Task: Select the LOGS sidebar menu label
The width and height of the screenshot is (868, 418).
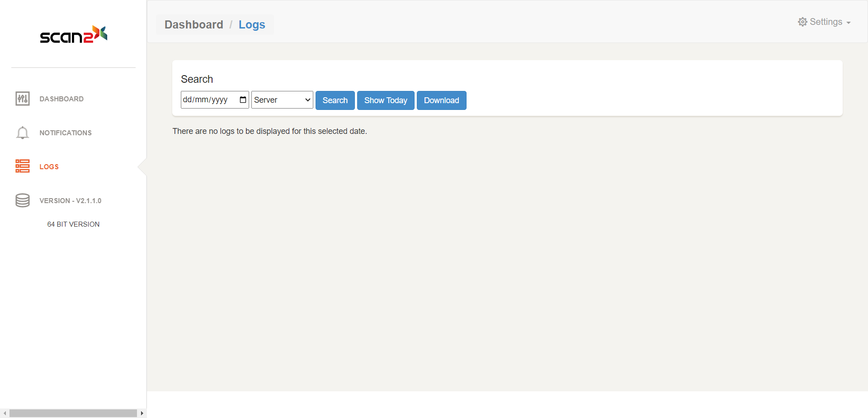Action: (49, 166)
